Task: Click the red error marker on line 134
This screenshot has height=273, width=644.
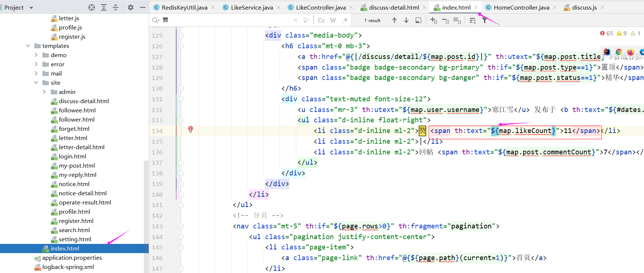Action: (191, 129)
